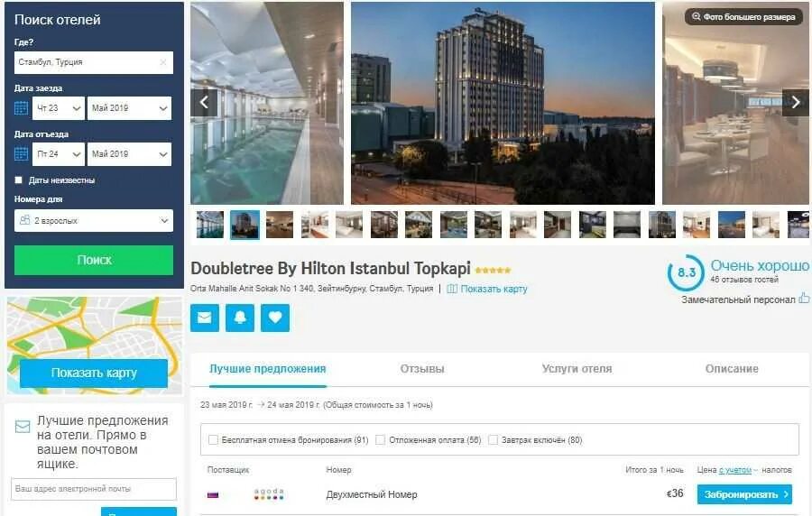This screenshot has height=516, width=812.
Task: Click the hotel title Doubletree By Hilton
Action: click(x=330, y=268)
